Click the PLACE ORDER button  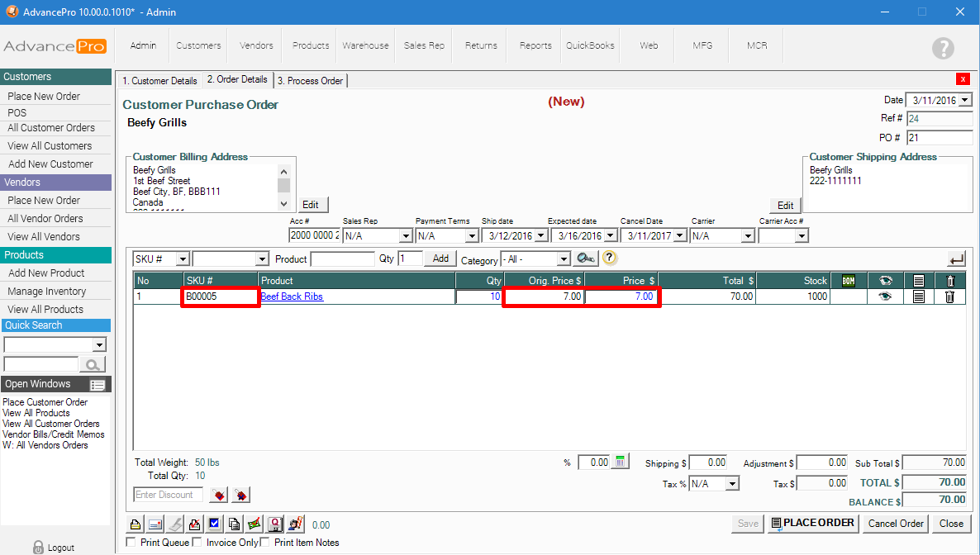pyautogui.click(x=813, y=523)
